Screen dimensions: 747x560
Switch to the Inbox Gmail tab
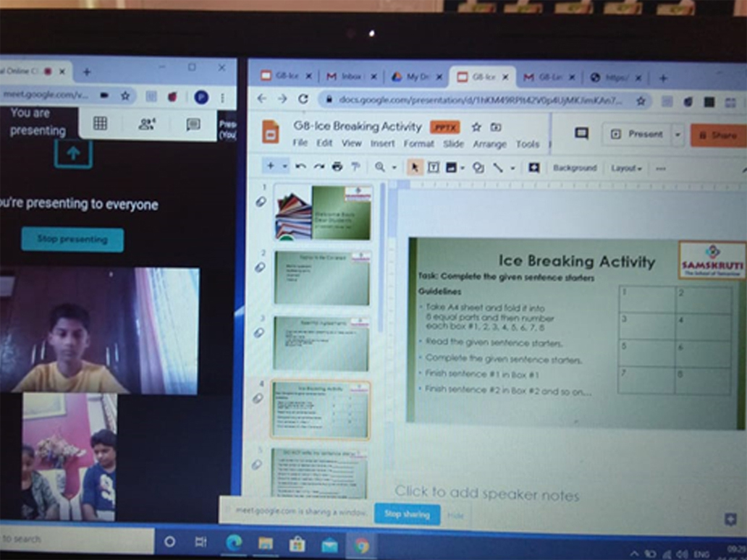pyautogui.click(x=349, y=77)
